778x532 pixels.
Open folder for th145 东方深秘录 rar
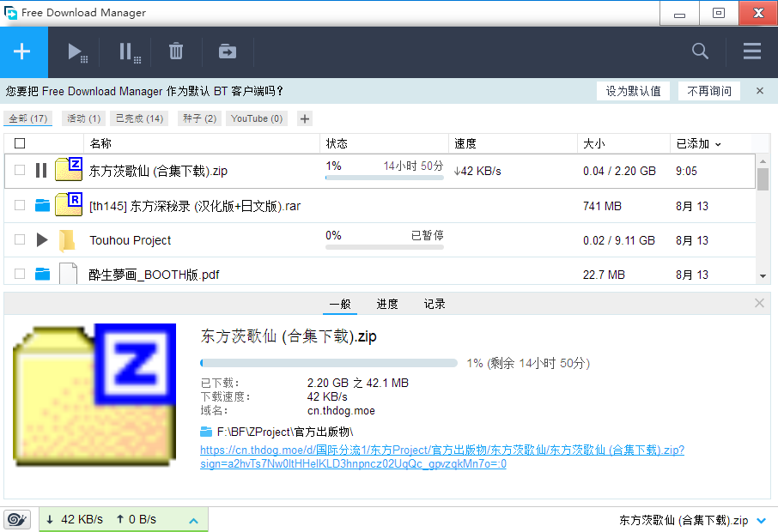pyautogui.click(x=42, y=205)
